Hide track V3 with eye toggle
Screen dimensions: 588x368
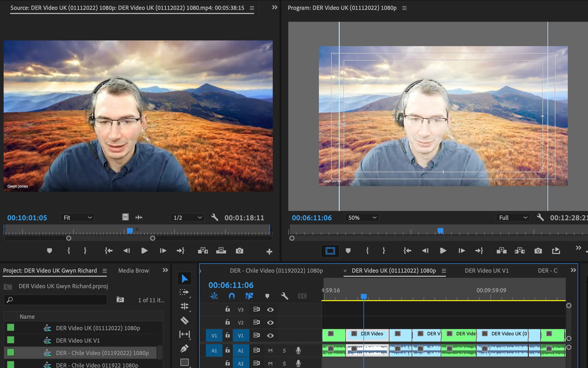[270, 310]
